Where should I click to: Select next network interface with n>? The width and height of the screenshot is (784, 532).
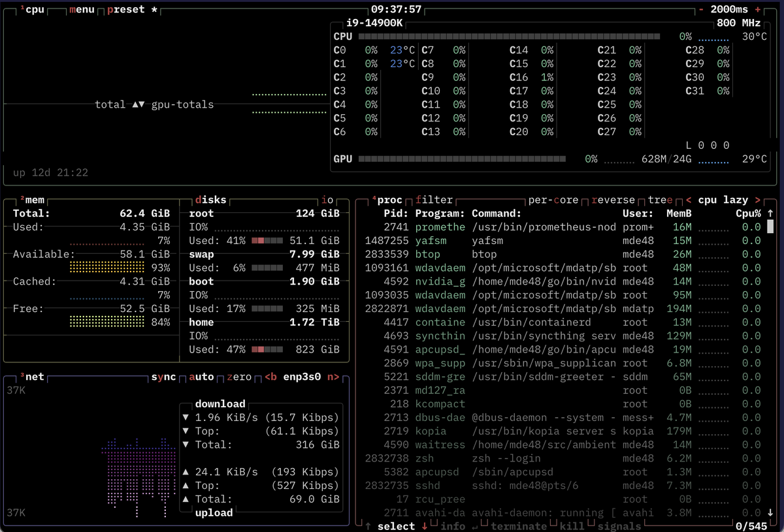point(333,377)
